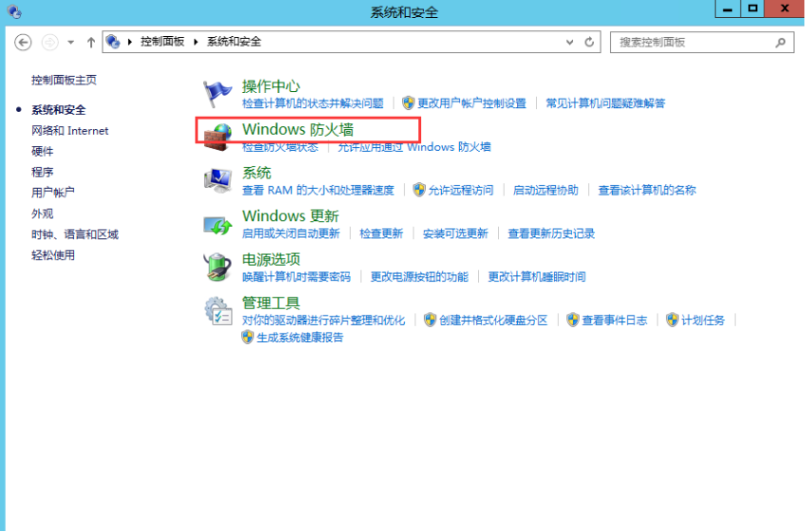Click 唤醒计算机时需要密码 link
This screenshot has width=812, height=532.
coord(296,277)
